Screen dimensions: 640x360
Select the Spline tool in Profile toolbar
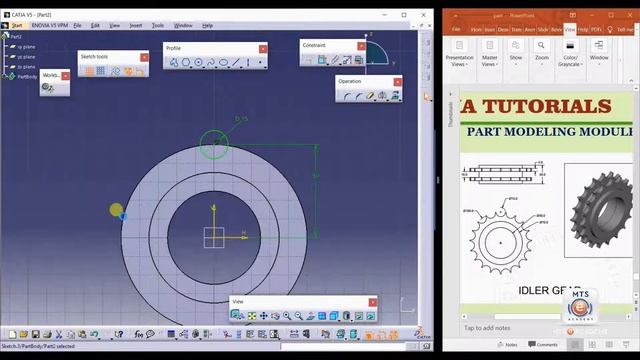coord(211,62)
